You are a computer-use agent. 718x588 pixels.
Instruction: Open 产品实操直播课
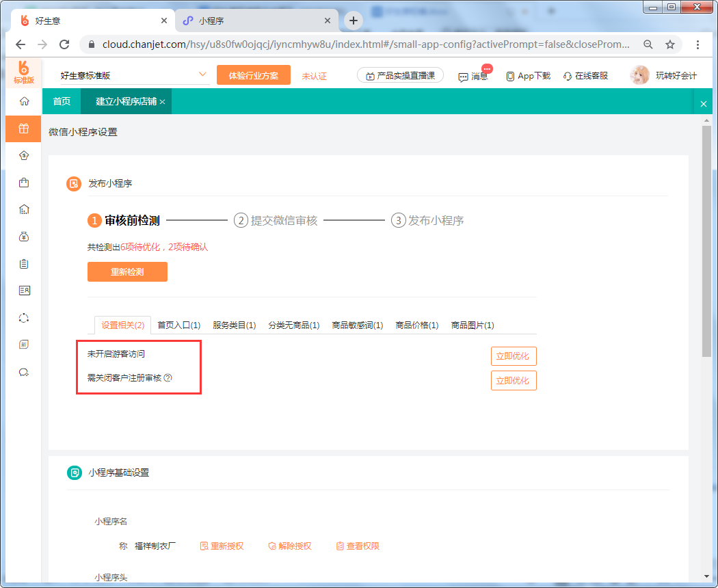coord(400,75)
